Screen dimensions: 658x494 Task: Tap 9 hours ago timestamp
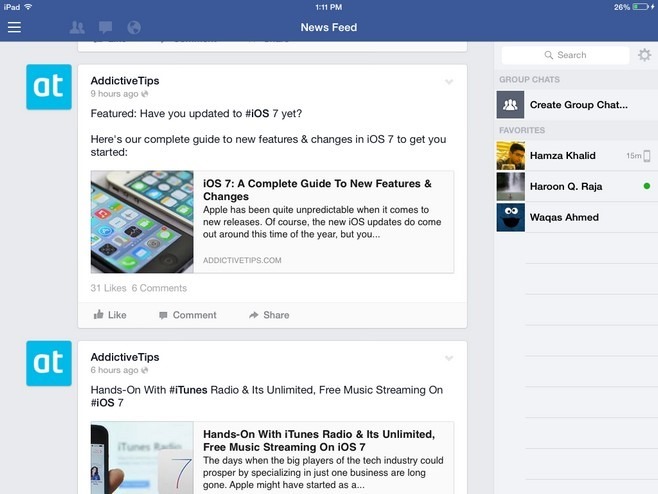(x=114, y=94)
